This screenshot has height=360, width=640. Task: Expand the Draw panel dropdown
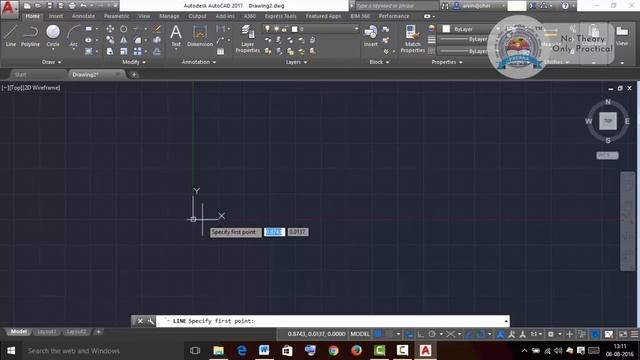[x=51, y=62]
